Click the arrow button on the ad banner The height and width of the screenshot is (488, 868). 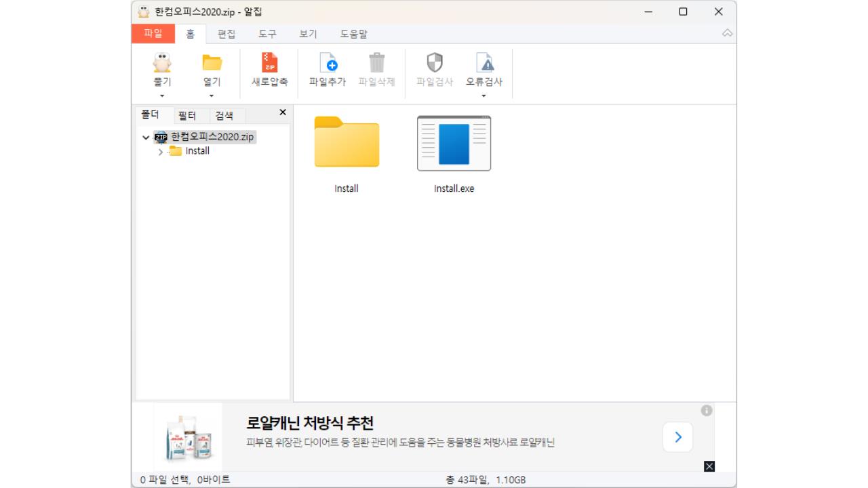coord(677,436)
